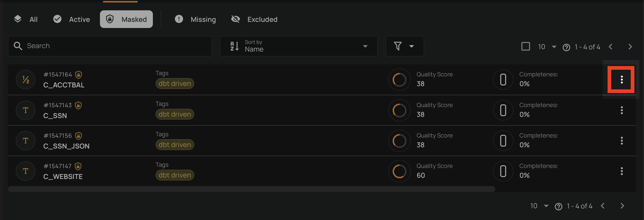The width and height of the screenshot is (644, 220).
Task: Tick the select-all checkbox
Action: click(x=526, y=46)
